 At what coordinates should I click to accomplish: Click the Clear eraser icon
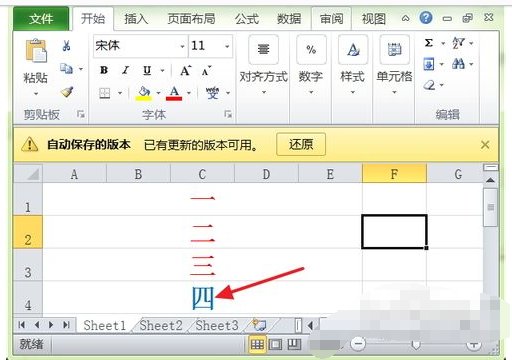(x=429, y=85)
